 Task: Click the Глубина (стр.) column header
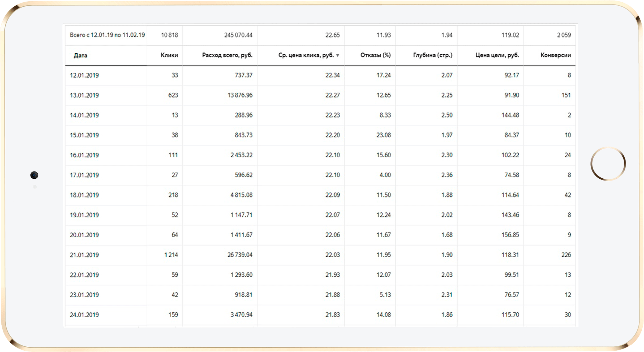point(433,55)
